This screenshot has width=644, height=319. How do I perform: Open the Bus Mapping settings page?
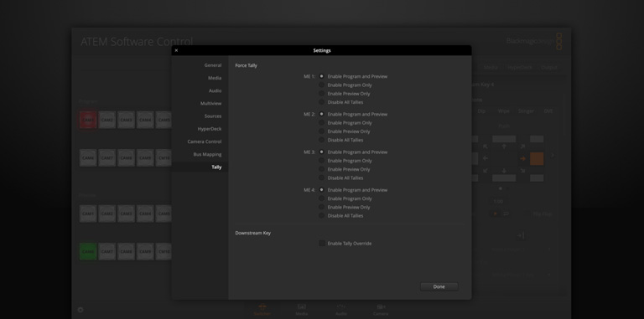[x=207, y=154]
